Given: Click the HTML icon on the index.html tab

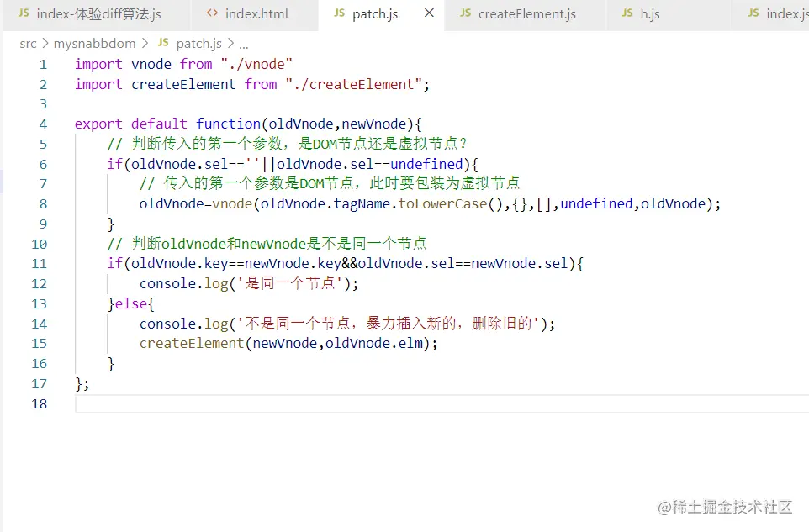Looking at the screenshot, I should pos(214,13).
